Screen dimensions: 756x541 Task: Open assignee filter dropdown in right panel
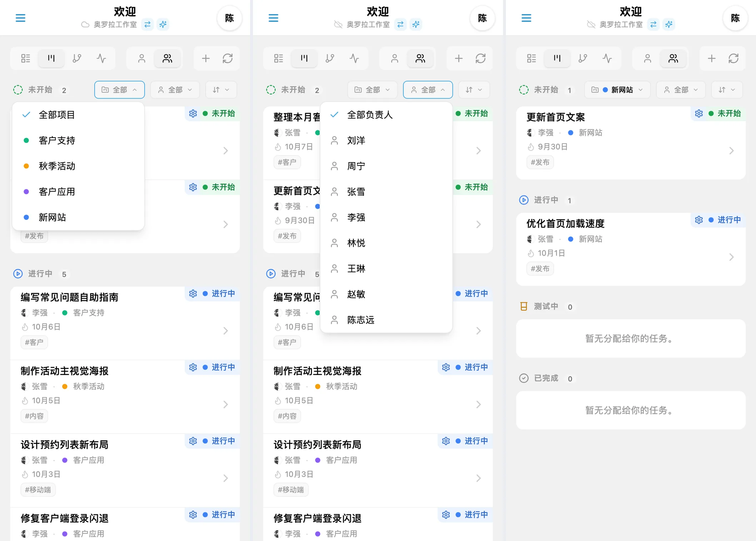tap(681, 90)
